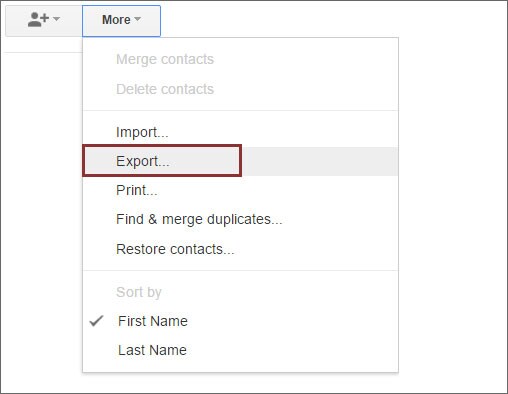The image size is (508, 394).
Task: Select Merge contacts menu entry
Action: 240,59
